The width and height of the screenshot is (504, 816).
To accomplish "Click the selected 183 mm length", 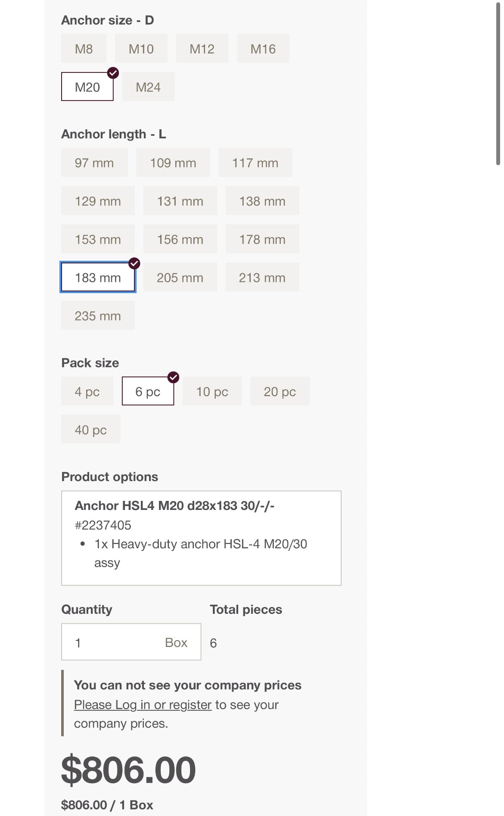I will (98, 277).
